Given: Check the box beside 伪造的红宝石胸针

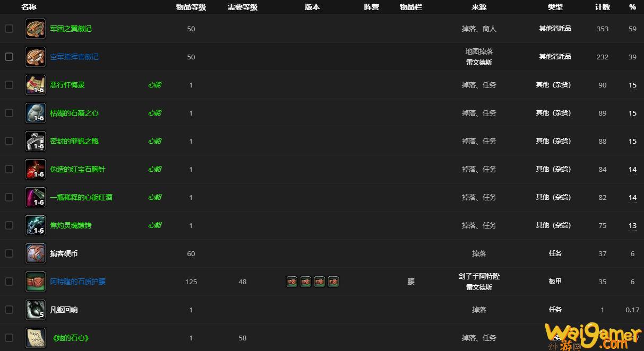Looking at the screenshot, I should click(x=9, y=169).
